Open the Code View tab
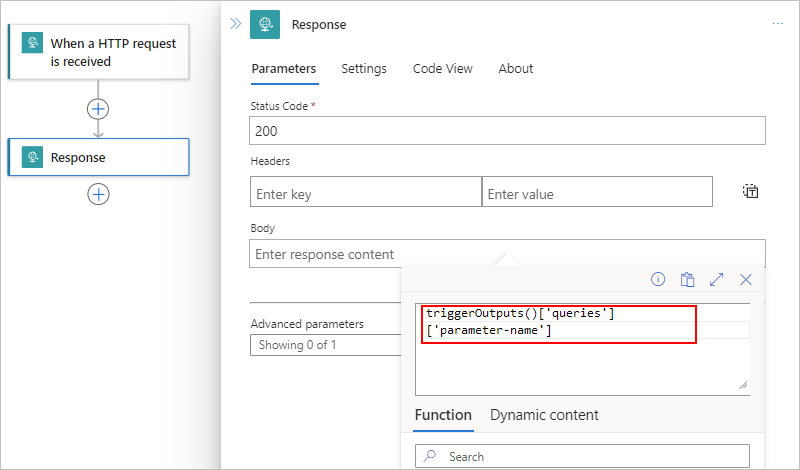This screenshot has height=470, width=800. [443, 69]
